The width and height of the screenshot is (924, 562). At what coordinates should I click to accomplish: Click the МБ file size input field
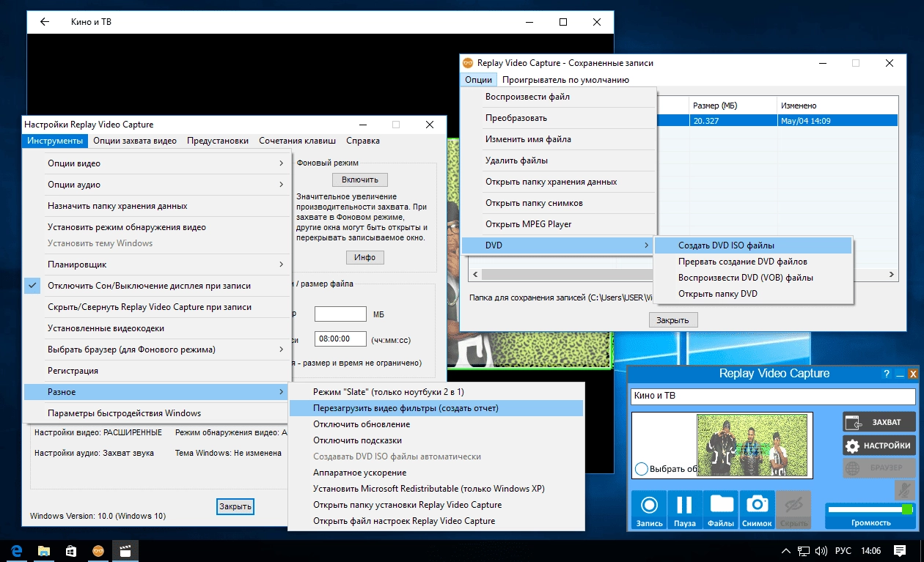tap(340, 314)
